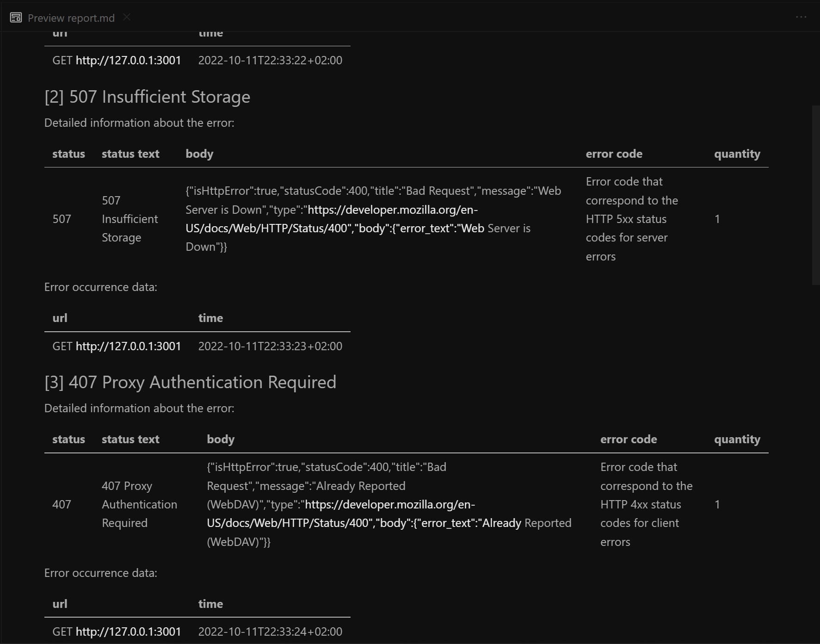Click quantity value 1 in the 507 row
The width and height of the screenshot is (820, 644).
click(x=717, y=219)
